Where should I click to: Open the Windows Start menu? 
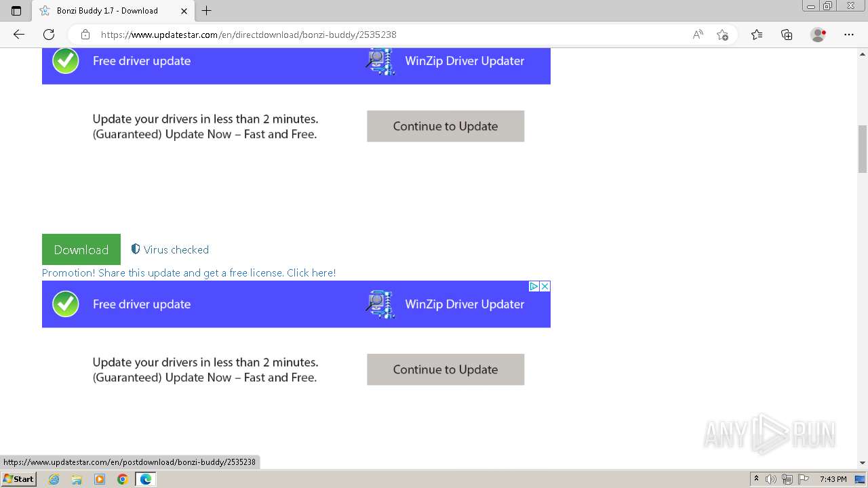[x=18, y=479]
